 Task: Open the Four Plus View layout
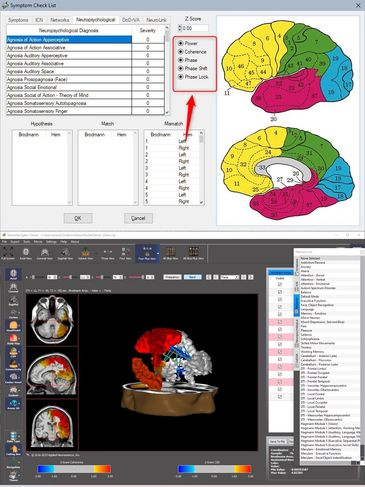tap(147, 253)
